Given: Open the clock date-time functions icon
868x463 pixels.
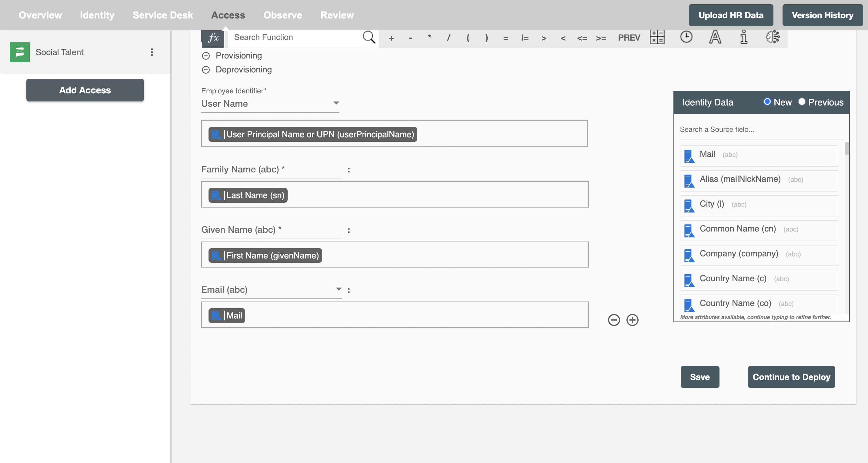Looking at the screenshot, I should coord(686,37).
